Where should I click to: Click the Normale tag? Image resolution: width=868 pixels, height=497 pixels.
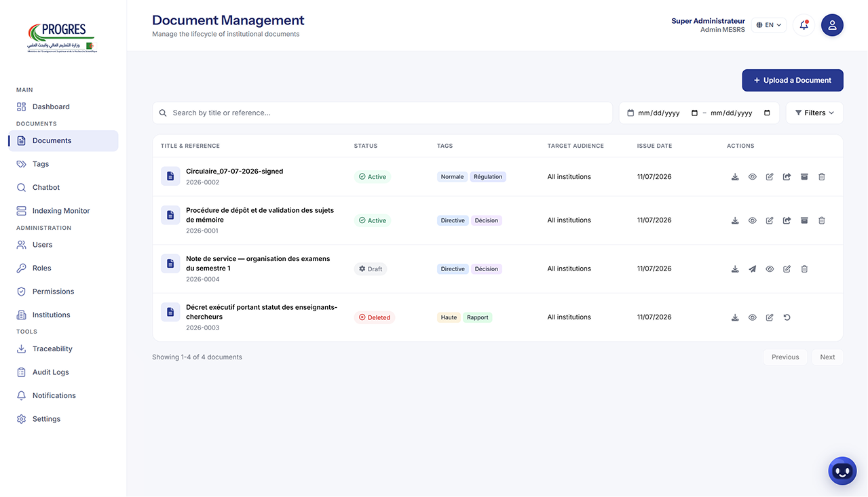[x=452, y=177]
